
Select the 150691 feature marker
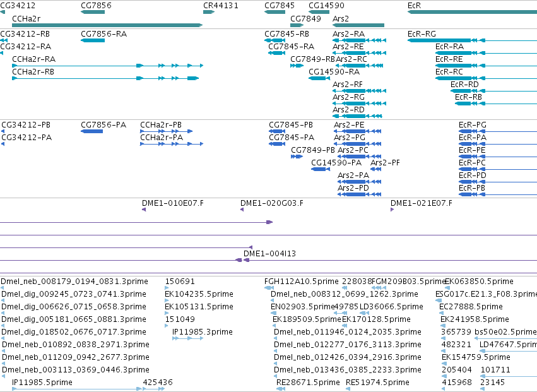tap(167, 287)
